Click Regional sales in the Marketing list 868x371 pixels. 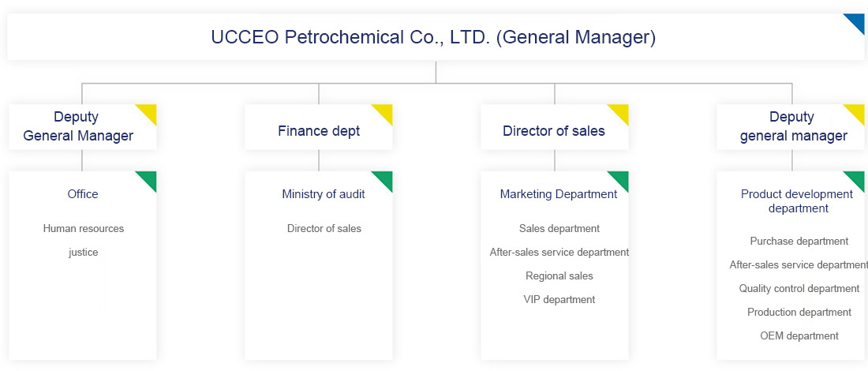point(559,275)
